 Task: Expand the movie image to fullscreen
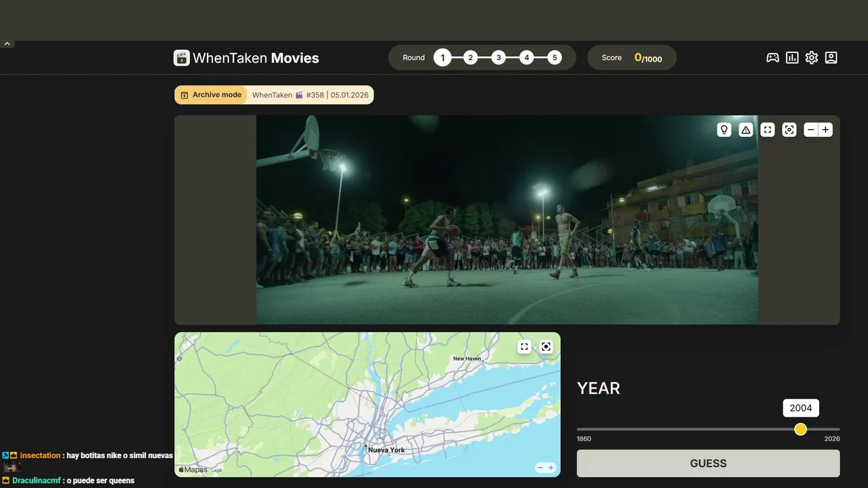pos(768,129)
